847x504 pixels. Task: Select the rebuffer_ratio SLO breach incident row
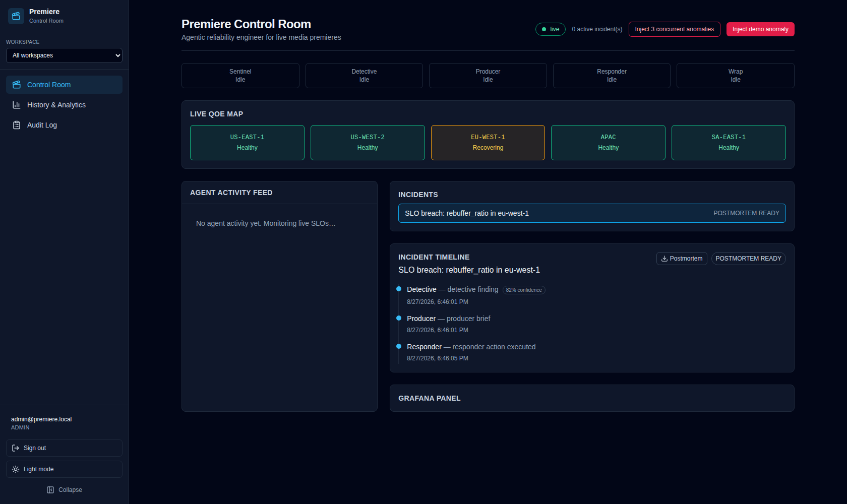click(592, 213)
